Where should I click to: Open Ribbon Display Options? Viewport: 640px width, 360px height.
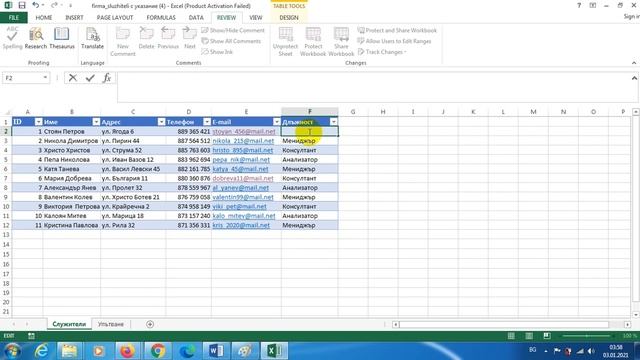(x=593, y=5)
